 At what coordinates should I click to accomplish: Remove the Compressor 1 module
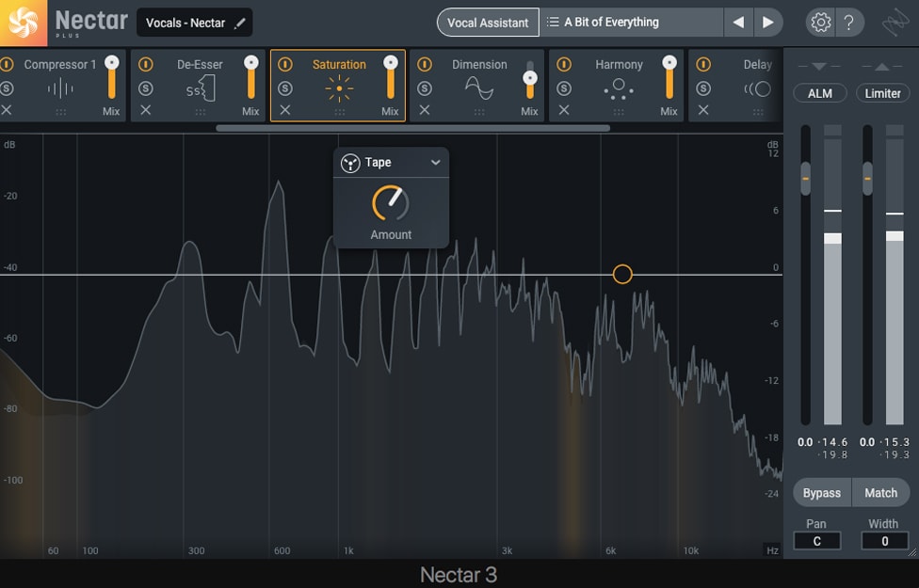pyautogui.click(x=7, y=109)
